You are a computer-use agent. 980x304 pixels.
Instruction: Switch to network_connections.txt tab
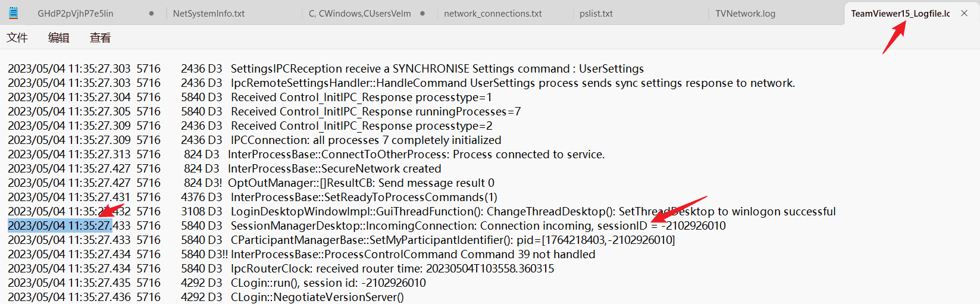pyautogui.click(x=493, y=13)
